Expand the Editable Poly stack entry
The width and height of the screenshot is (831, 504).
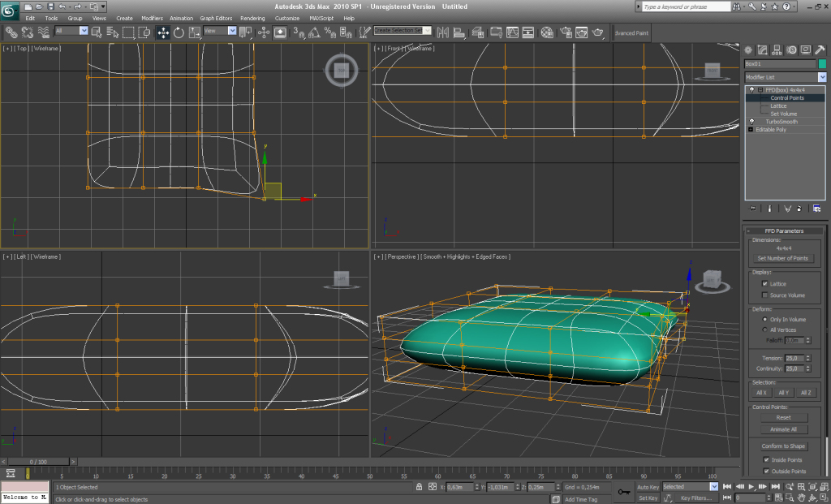(x=751, y=129)
